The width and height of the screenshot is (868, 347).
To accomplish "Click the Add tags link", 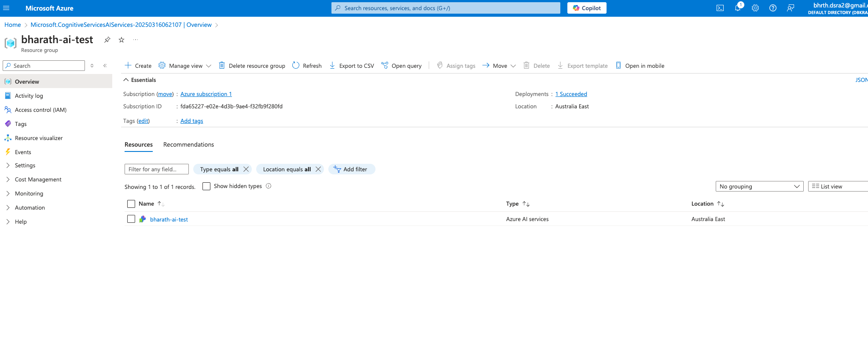I will coord(192,121).
